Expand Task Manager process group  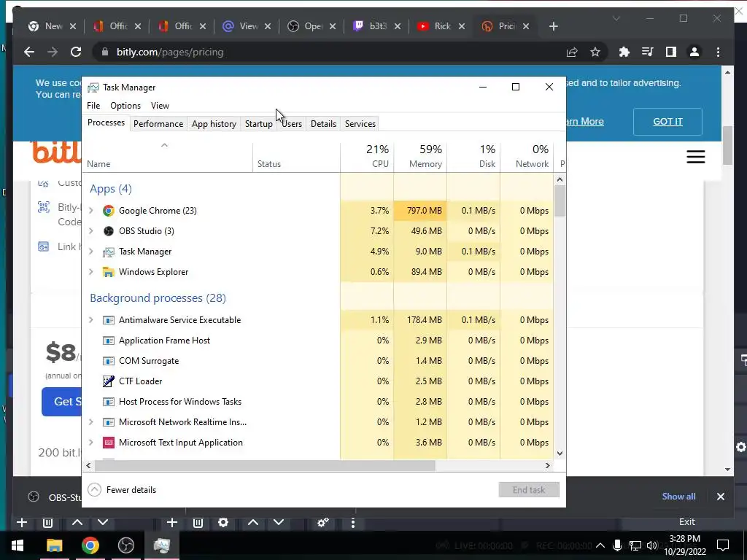tap(91, 252)
